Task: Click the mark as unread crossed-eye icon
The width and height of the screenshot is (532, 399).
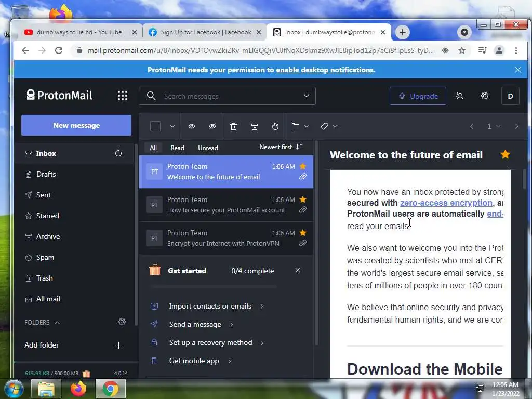Action: [x=212, y=126]
